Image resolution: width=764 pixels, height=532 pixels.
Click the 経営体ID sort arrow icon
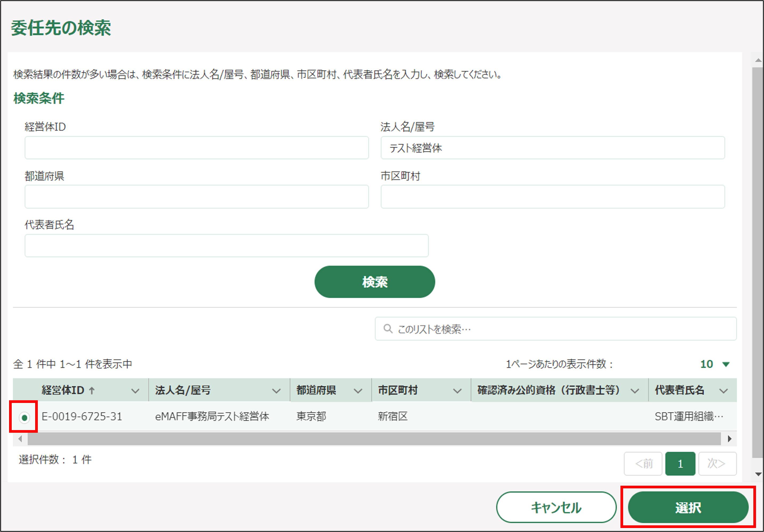click(92, 390)
